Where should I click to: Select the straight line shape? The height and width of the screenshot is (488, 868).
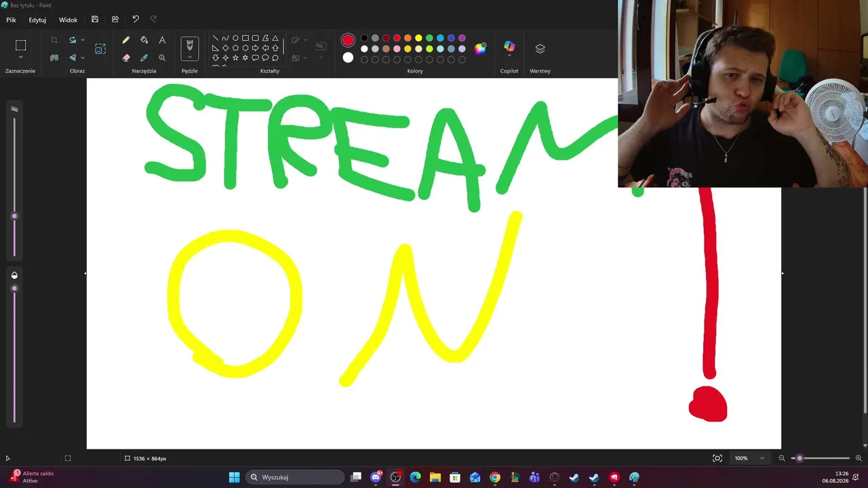(x=216, y=38)
